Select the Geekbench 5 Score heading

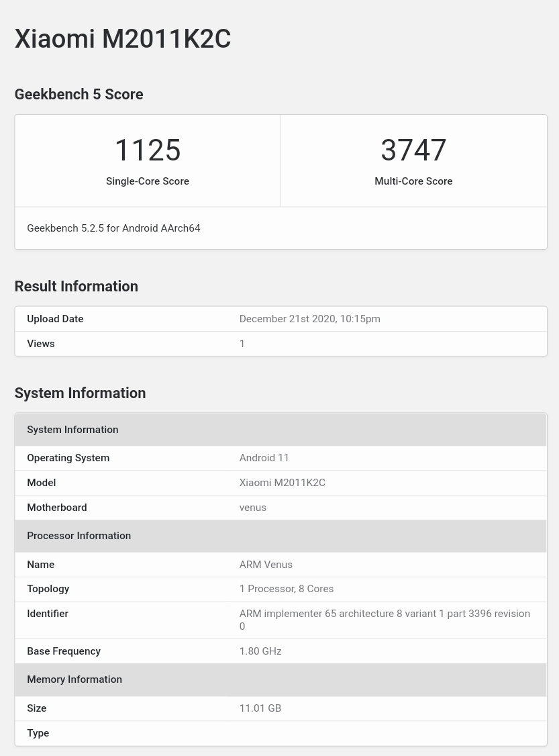click(x=79, y=95)
